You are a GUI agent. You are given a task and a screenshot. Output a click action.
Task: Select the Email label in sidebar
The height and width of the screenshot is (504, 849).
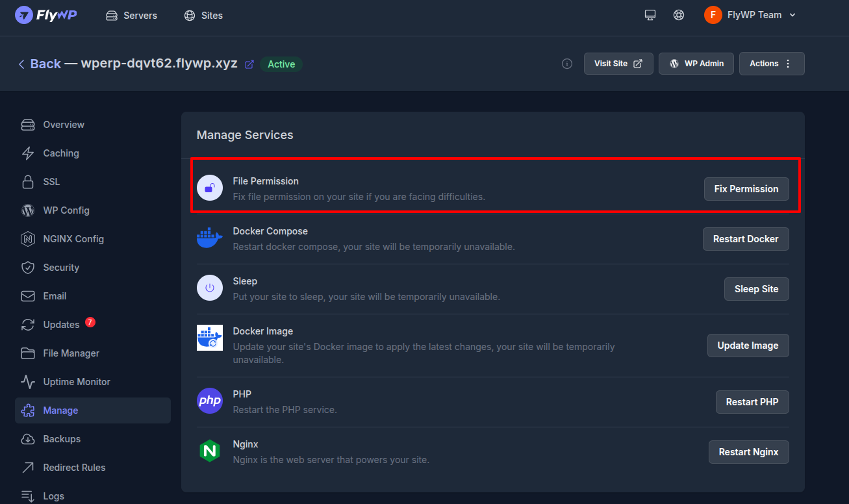(x=55, y=296)
